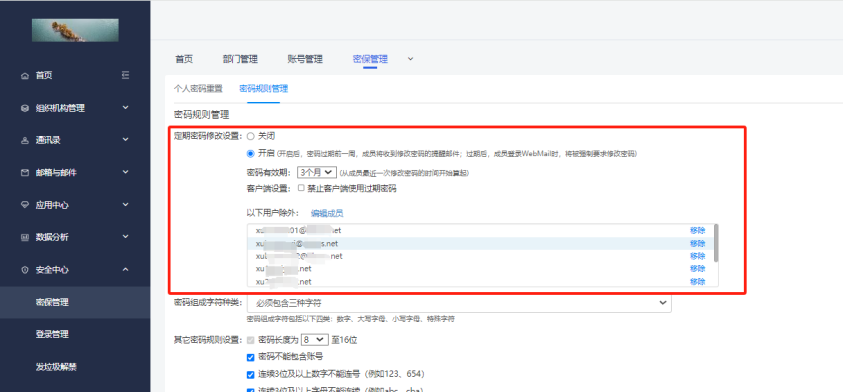Click the 其它密码规则设置 label

click(208, 340)
